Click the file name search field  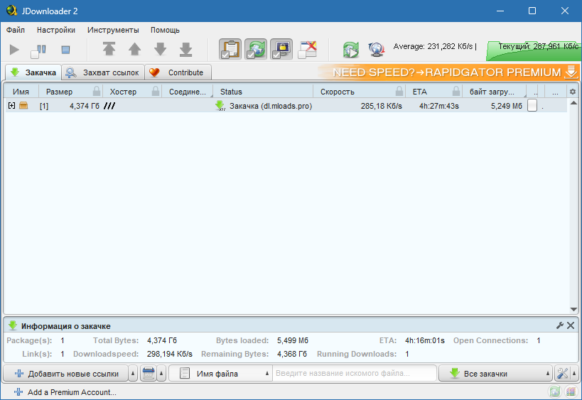click(x=354, y=373)
